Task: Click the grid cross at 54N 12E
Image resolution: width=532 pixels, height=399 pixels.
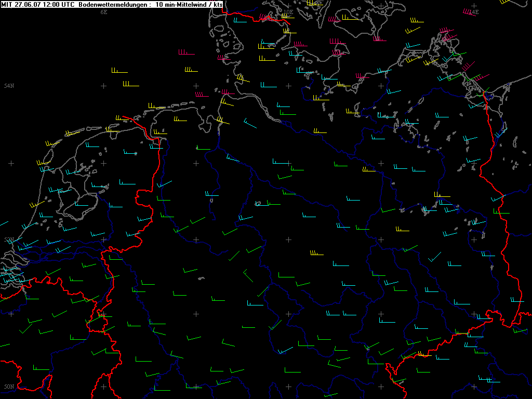Action: coord(381,86)
